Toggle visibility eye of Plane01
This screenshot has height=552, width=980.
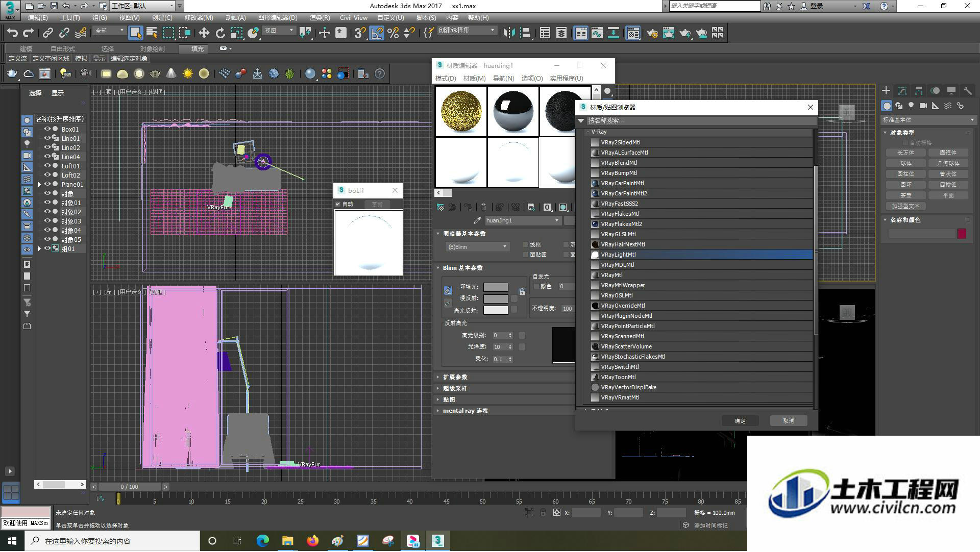47,184
